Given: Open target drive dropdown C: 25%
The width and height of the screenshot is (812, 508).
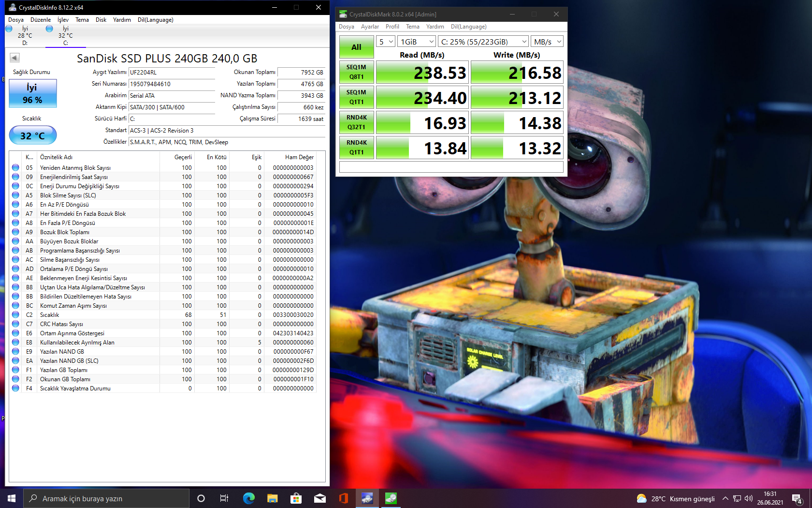Looking at the screenshot, I should [483, 42].
